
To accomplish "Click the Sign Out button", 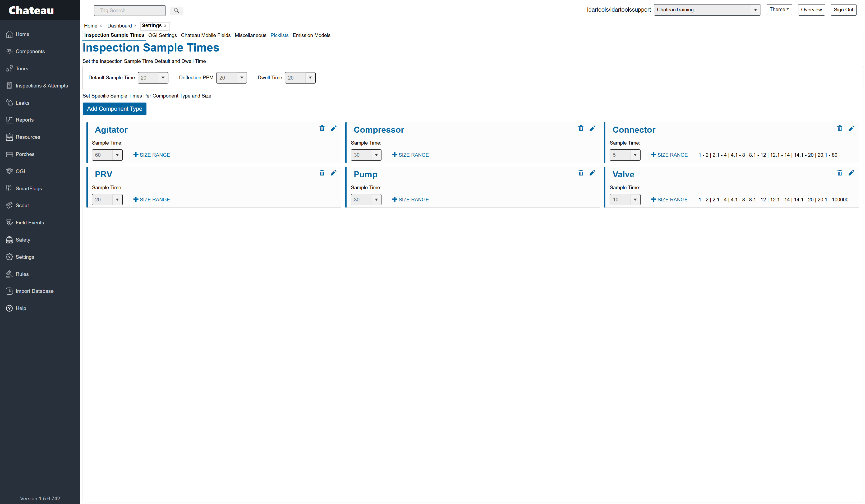I will tap(843, 10).
